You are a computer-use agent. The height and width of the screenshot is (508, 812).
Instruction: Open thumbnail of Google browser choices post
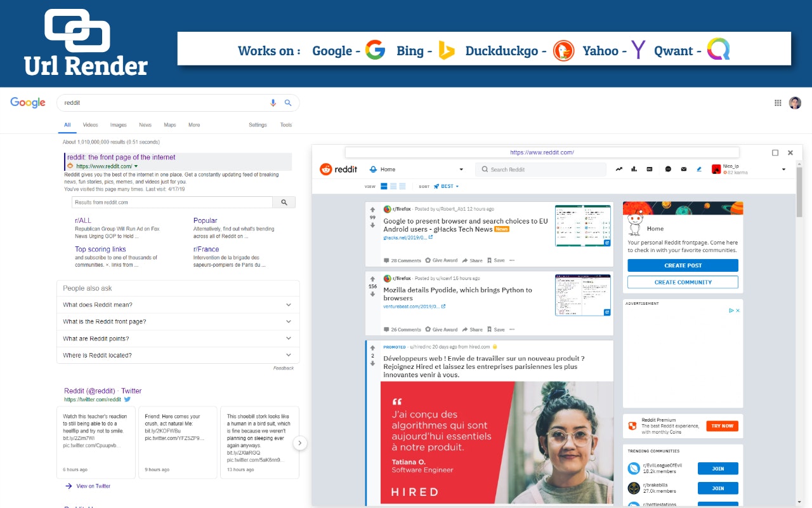[583, 225]
